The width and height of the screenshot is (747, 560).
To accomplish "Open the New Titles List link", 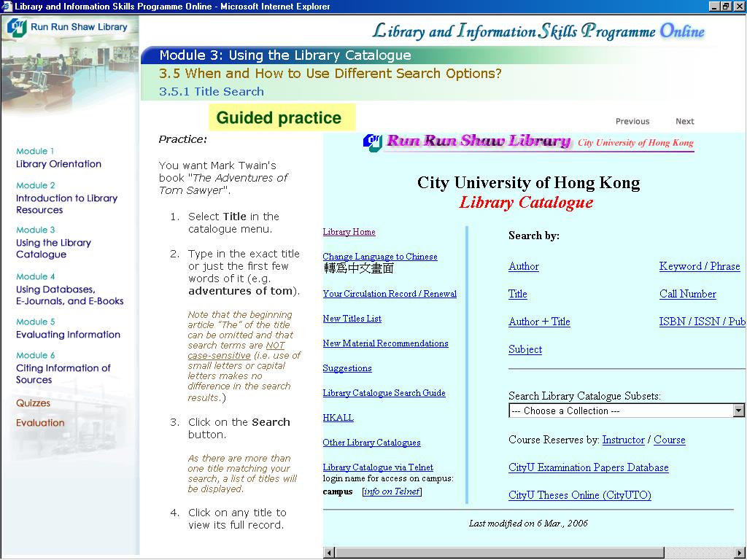I will click(x=352, y=319).
